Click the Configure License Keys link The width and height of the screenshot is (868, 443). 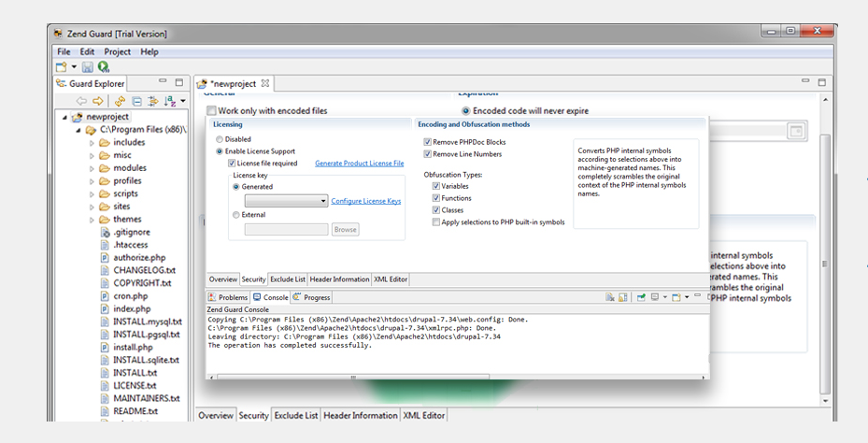[x=366, y=201]
